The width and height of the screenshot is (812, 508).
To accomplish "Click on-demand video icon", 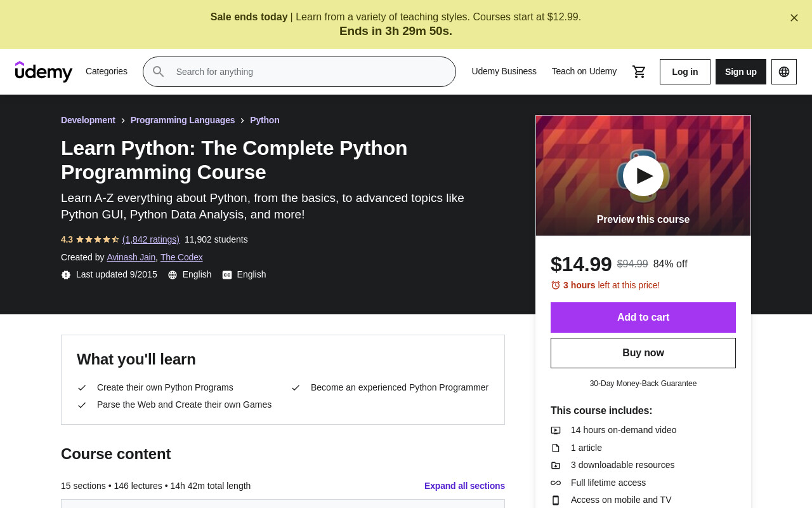I will tap(556, 431).
